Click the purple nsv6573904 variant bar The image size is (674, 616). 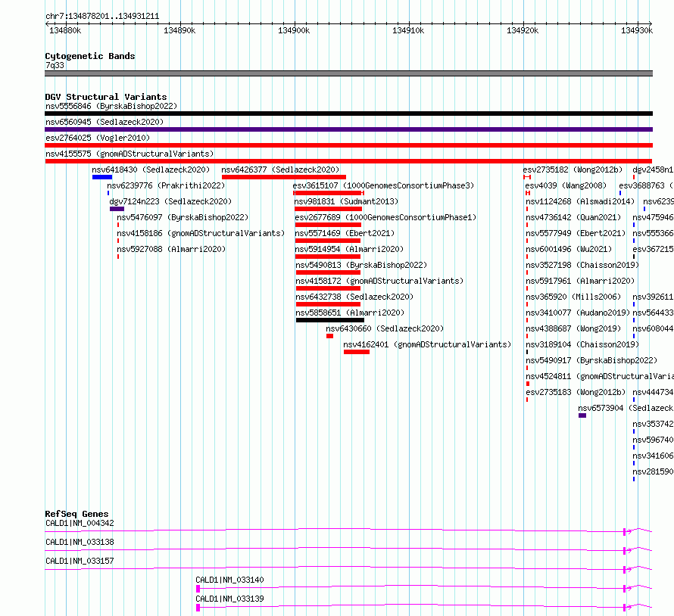(582, 415)
